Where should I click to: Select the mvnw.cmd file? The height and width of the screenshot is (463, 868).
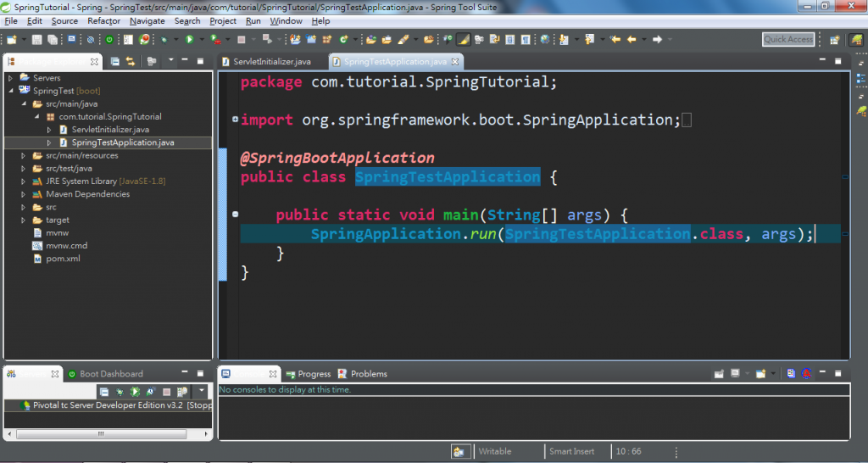click(x=66, y=246)
